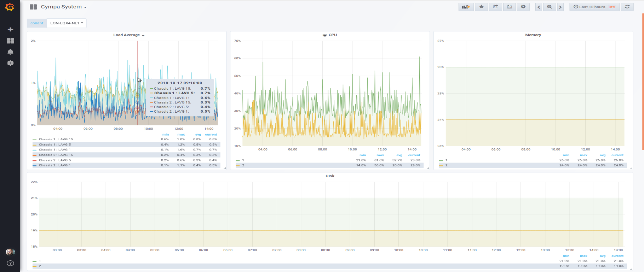Screen dimensions: 644x272
Task: Toggle Chassis 2 : LAVG 1 series
Action: (54, 165)
